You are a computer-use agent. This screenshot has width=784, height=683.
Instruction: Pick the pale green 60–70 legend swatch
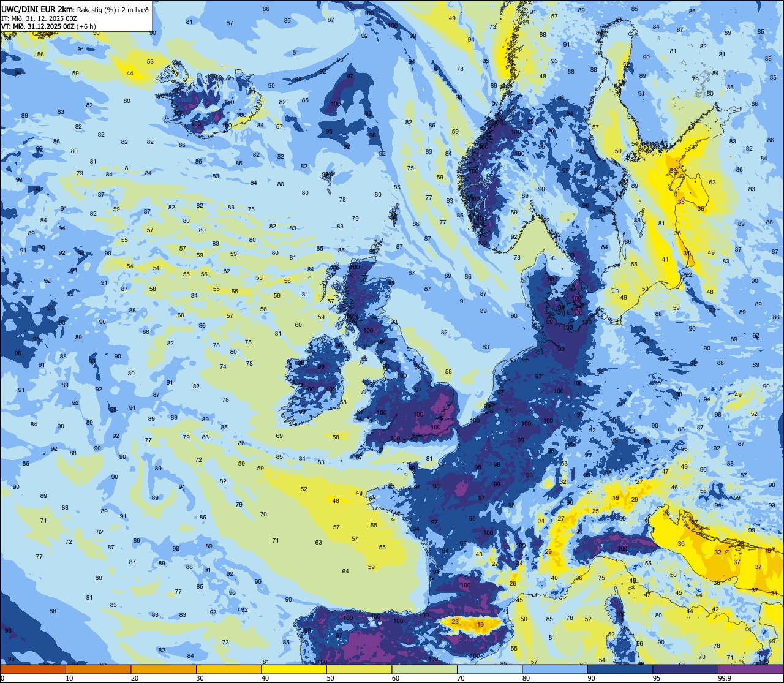(x=424, y=669)
